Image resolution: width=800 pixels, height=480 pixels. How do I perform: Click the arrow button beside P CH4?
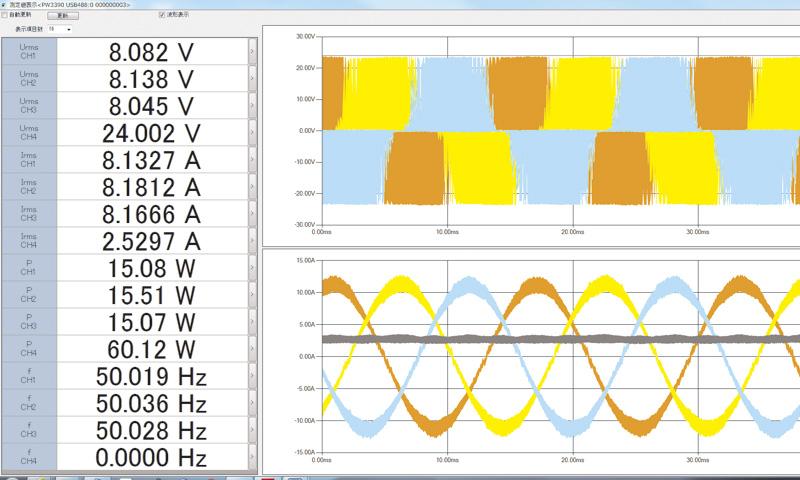coord(252,349)
